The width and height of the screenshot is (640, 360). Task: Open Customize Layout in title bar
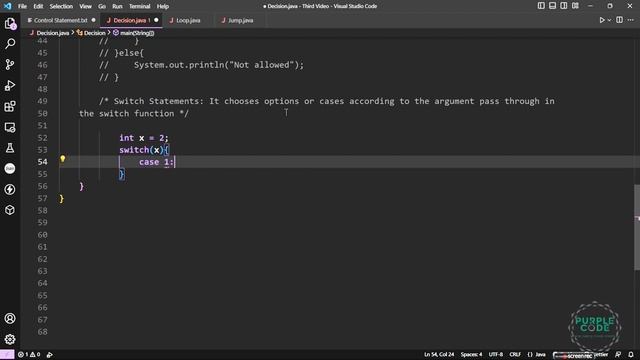pos(575,6)
